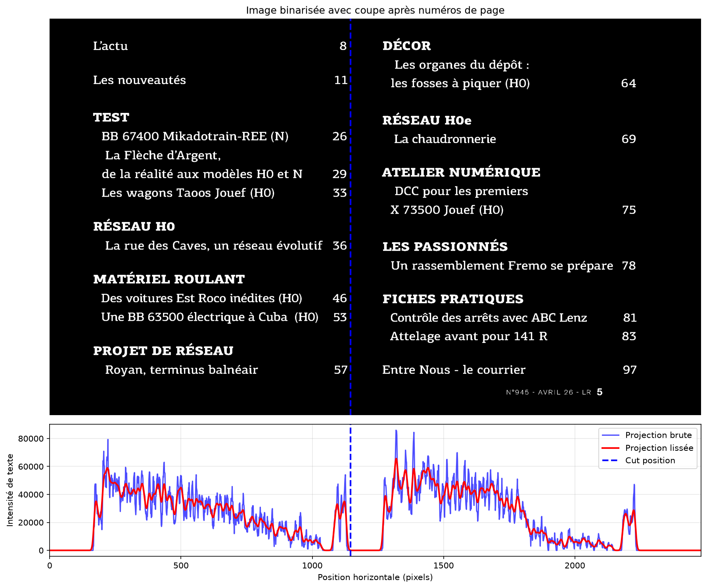Click page number 46
The width and height of the screenshot is (707, 588).
click(340, 298)
